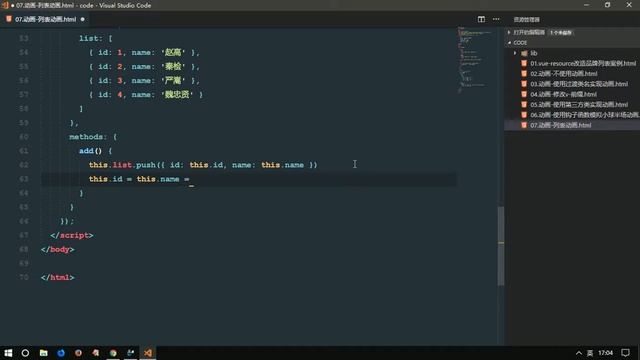Click the split editor icon

point(481,19)
